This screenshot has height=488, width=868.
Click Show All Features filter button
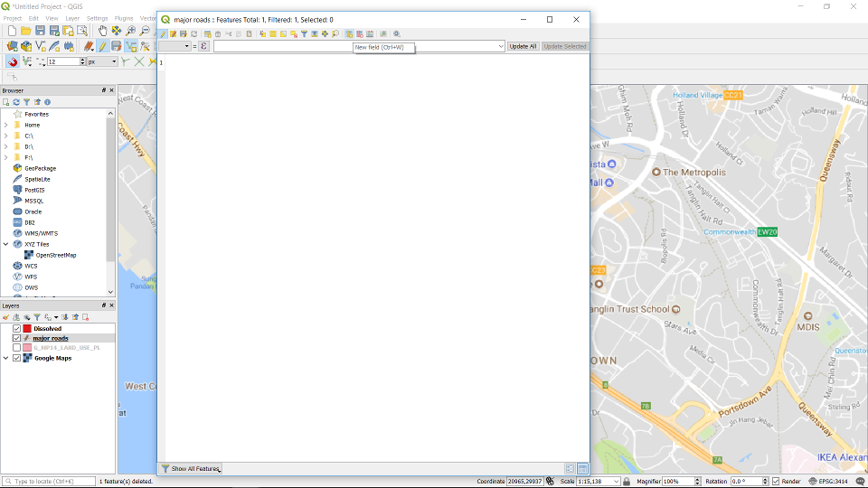[191, 469]
